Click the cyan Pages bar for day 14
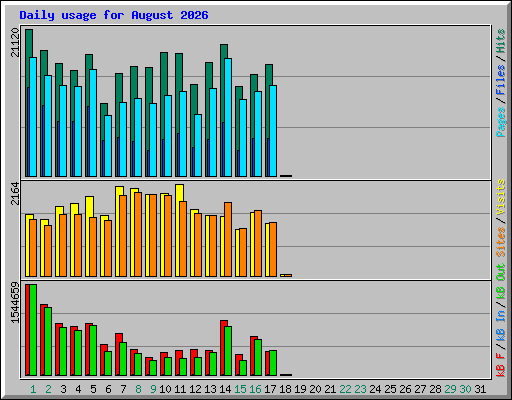The width and height of the screenshot is (512, 400). click(228, 117)
